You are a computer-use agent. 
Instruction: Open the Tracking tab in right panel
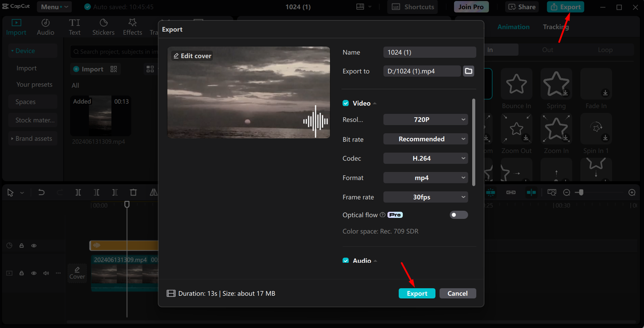pyautogui.click(x=556, y=27)
